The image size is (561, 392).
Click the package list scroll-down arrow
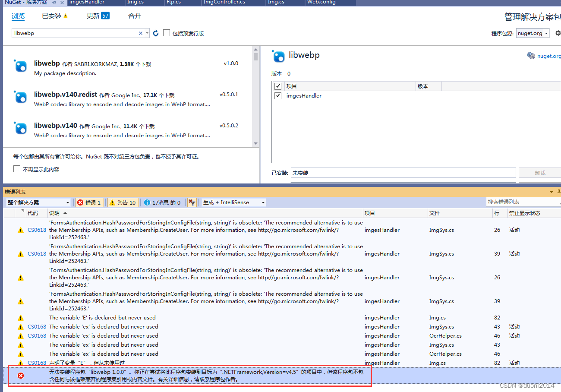click(255, 144)
